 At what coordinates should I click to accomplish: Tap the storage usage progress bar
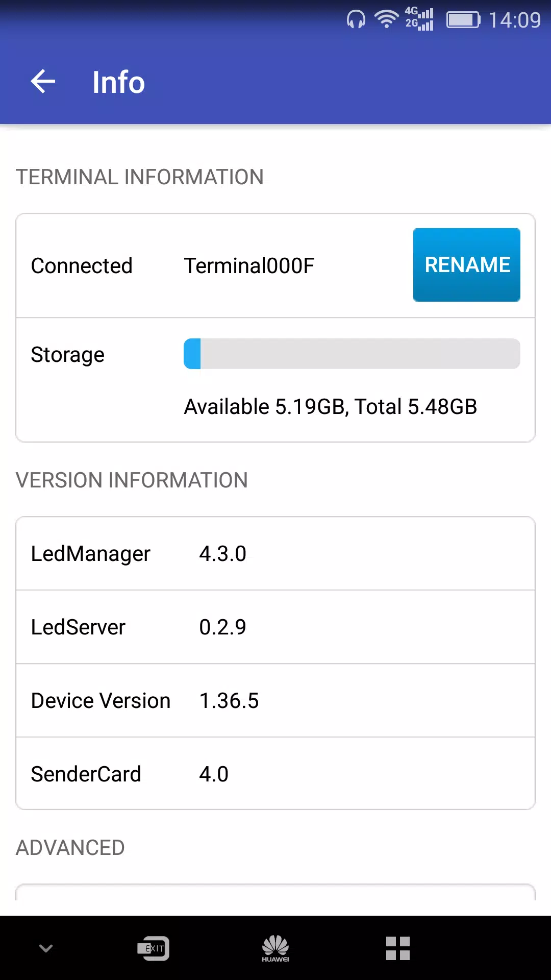pyautogui.click(x=352, y=354)
